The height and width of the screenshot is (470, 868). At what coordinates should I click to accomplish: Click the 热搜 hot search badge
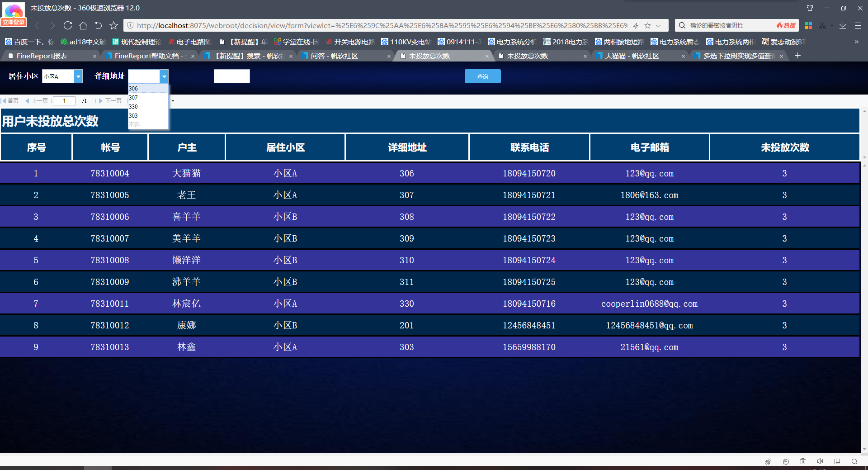(786, 26)
